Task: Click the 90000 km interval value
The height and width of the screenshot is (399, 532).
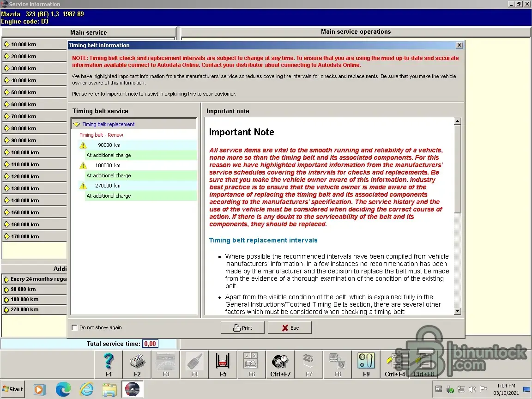Action: 109,145
